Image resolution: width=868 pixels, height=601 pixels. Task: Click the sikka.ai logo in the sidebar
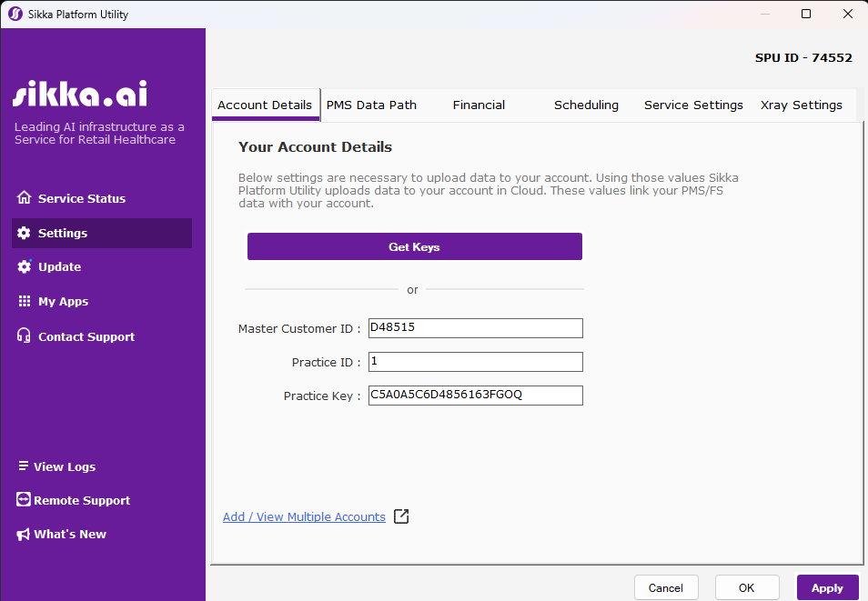coord(80,94)
